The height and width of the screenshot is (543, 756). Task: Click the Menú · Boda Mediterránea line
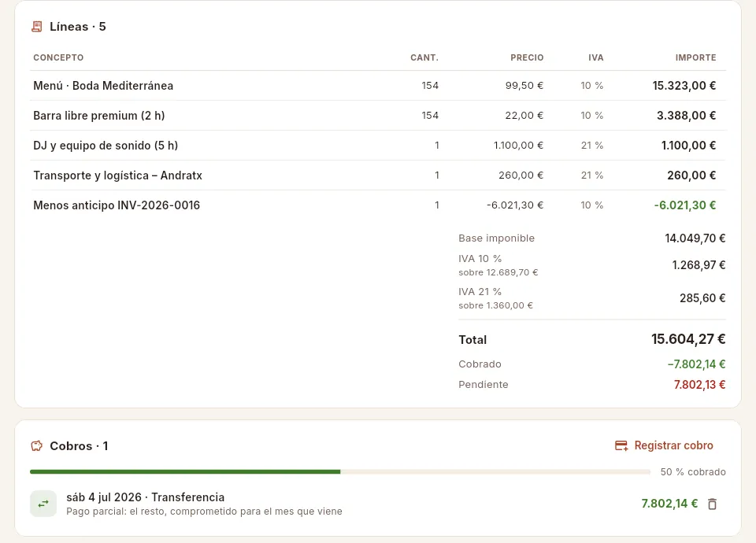tap(378, 86)
